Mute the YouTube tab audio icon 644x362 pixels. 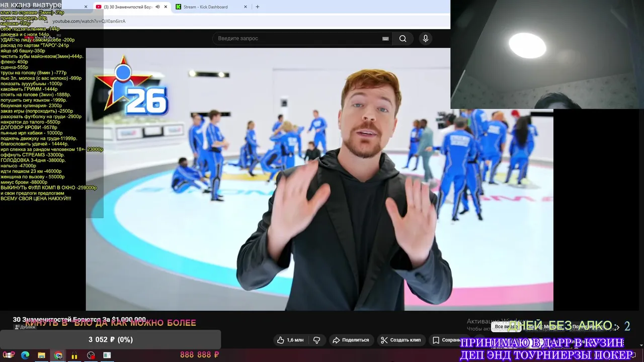157,7
